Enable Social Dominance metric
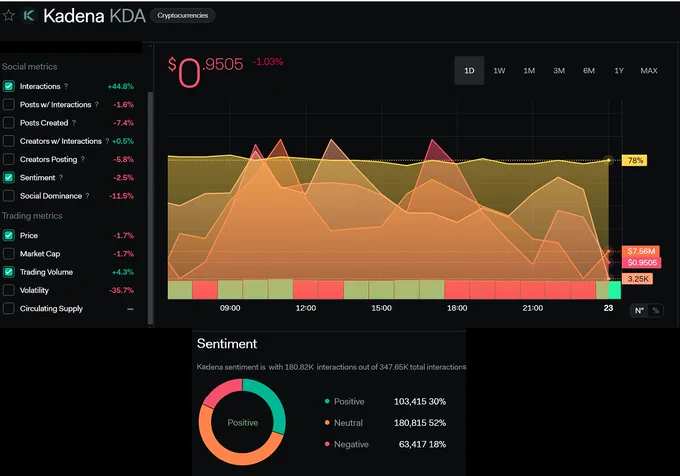 point(9,196)
